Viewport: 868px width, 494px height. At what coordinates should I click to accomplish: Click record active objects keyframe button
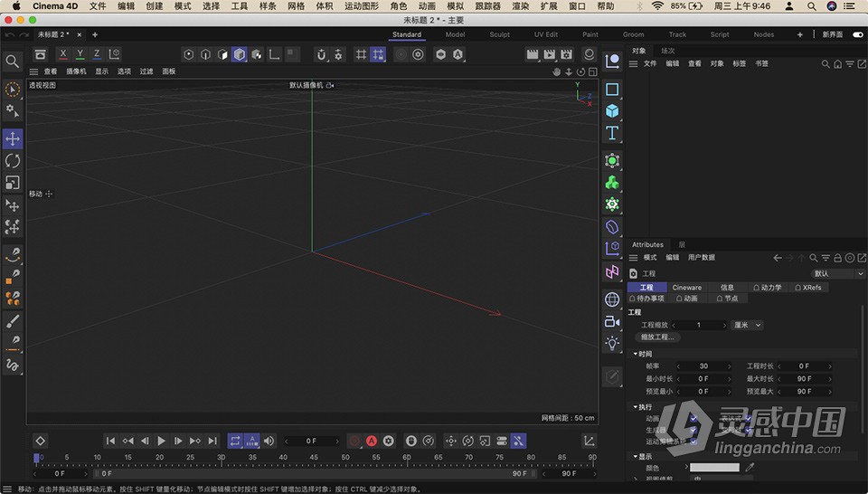[354, 441]
